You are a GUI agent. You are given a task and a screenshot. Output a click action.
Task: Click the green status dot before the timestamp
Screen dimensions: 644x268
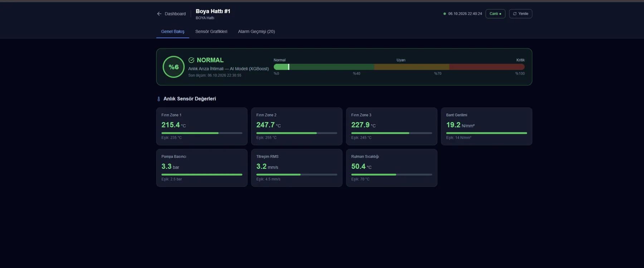tap(445, 14)
